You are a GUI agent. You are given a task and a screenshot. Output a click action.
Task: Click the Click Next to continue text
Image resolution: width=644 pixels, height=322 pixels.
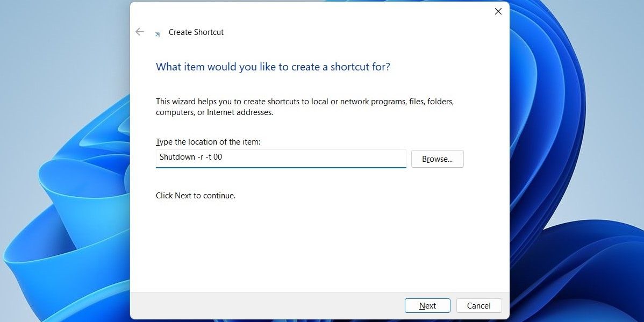pyautogui.click(x=195, y=195)
